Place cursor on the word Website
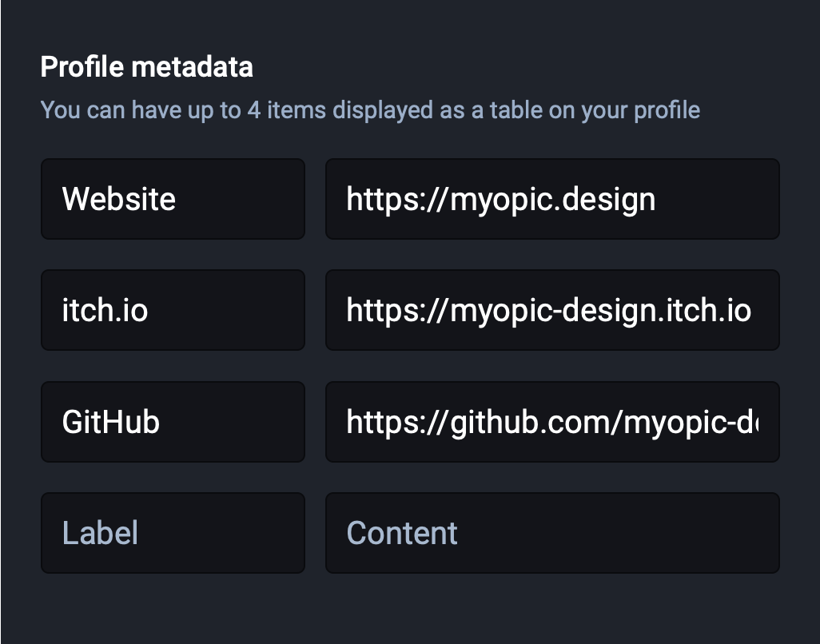This screenshot has height=644, width=820. pyautogui.click(x=119, y=199)
